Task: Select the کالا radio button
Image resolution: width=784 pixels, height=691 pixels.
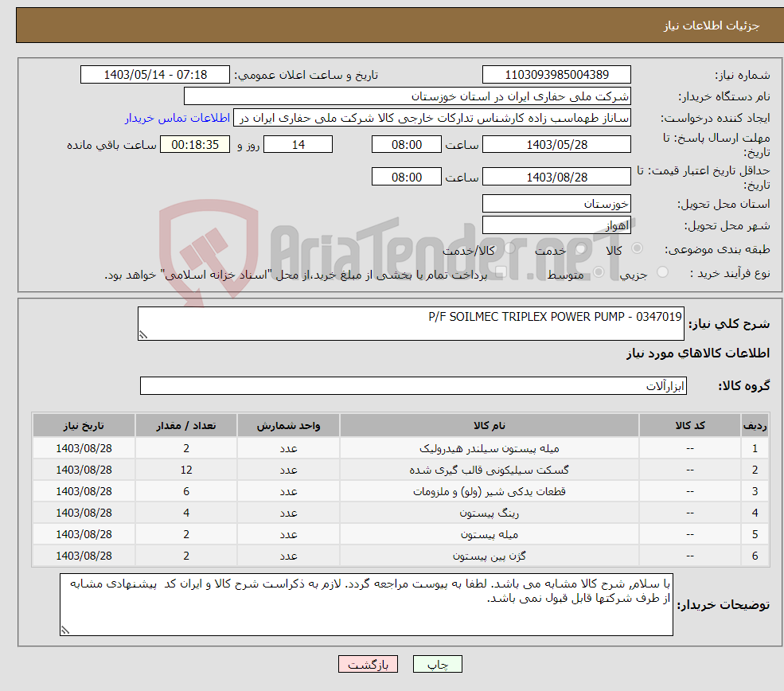Action: [x=637, y=248]
